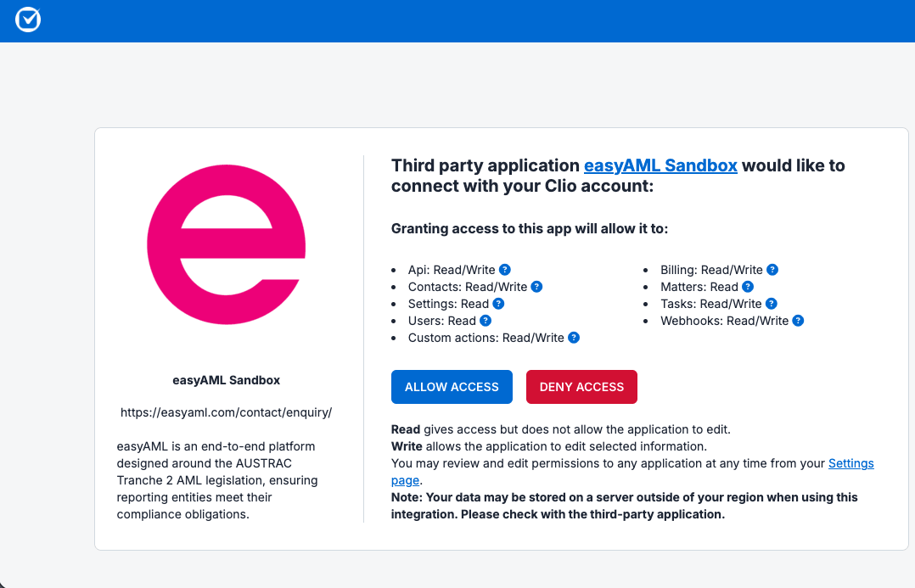Click the pink easyAML logo image
Image resolution: width=915 pixels, height=588 pixels.
pyautogui.click(x=227, y=244)
